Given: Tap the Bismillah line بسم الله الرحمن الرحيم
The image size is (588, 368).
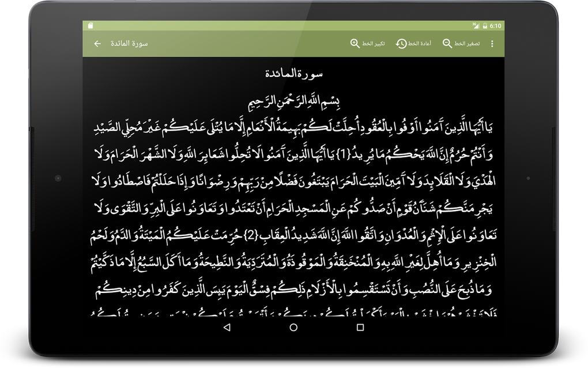Looking at the screenshot, I should tap(294, 102).
